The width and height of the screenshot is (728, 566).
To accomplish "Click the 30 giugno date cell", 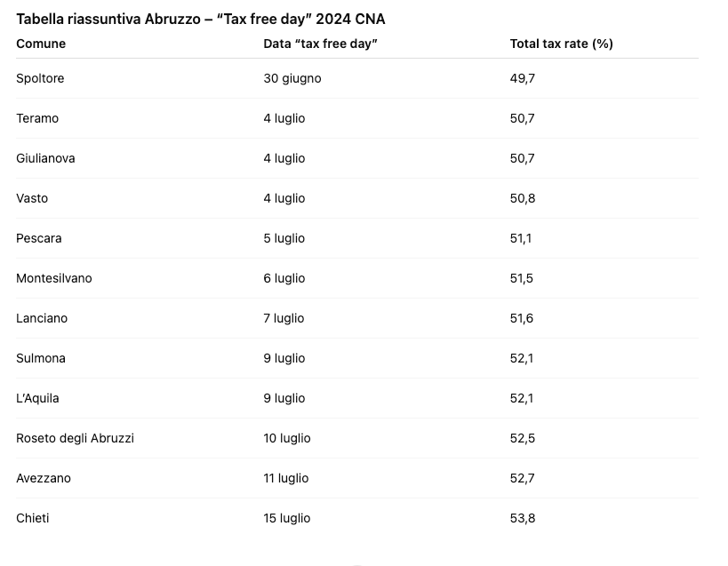I will pos(292,78).
